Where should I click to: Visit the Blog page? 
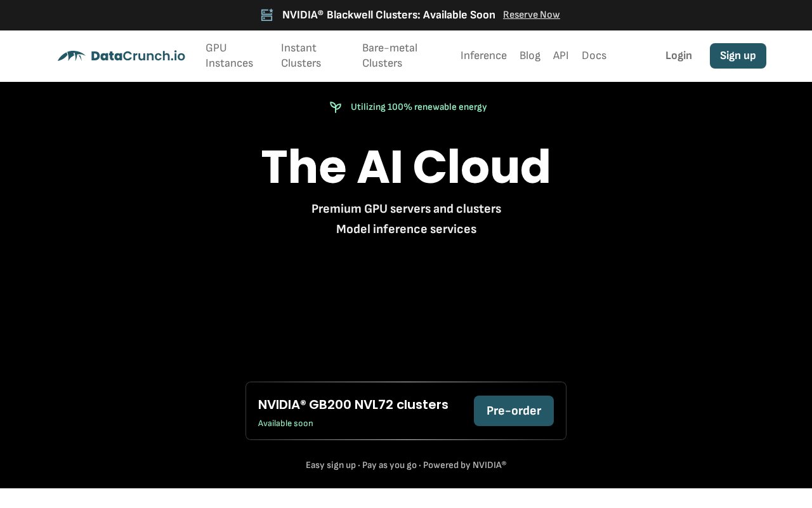(530, 56)
